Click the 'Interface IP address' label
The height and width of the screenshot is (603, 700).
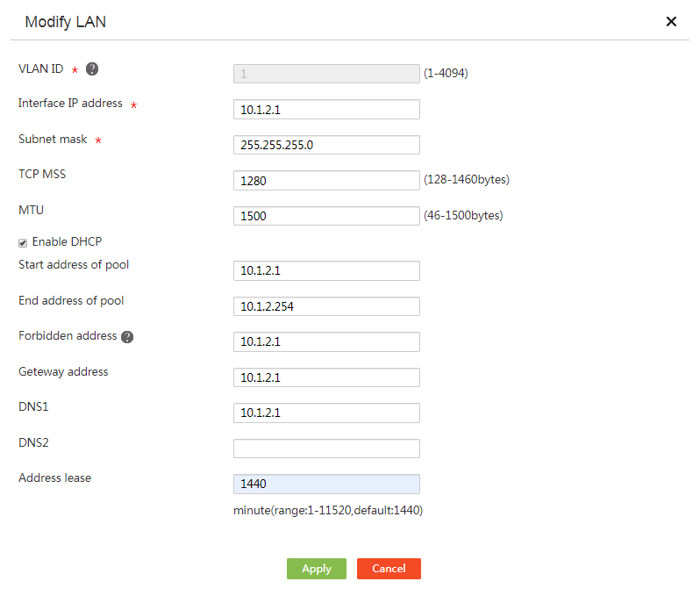point(70,104)
